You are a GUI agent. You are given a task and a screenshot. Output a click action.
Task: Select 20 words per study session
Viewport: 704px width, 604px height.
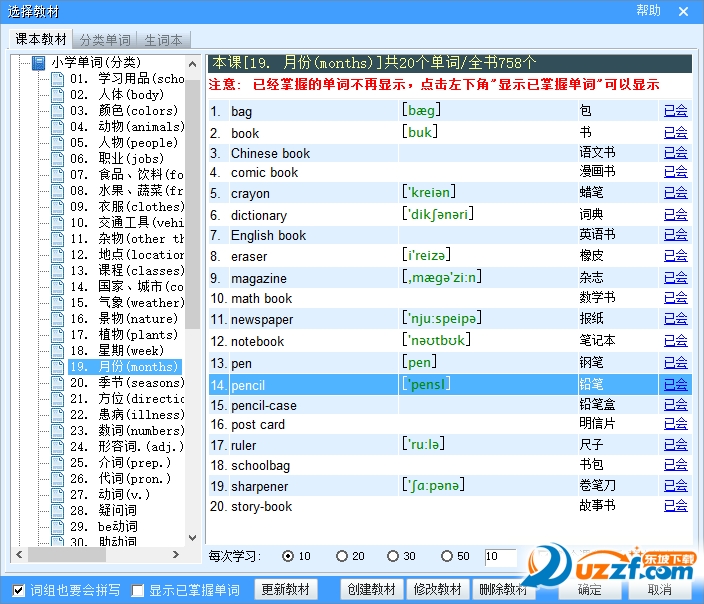click(342, 556)
